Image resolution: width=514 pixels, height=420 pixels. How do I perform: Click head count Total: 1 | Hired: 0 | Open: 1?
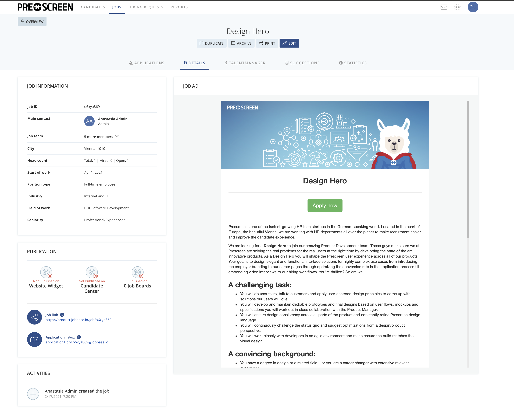point(106,160)
